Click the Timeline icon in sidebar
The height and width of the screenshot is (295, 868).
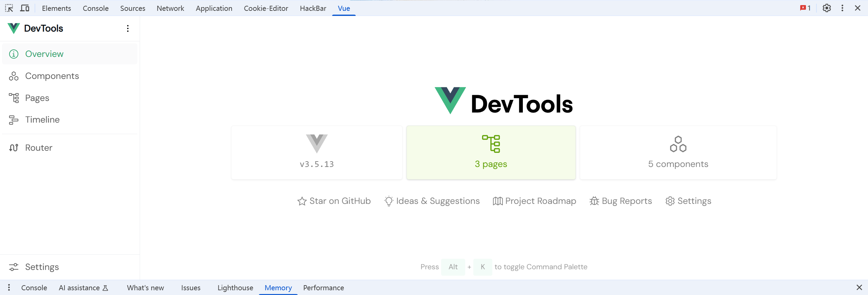click(14, 120)
